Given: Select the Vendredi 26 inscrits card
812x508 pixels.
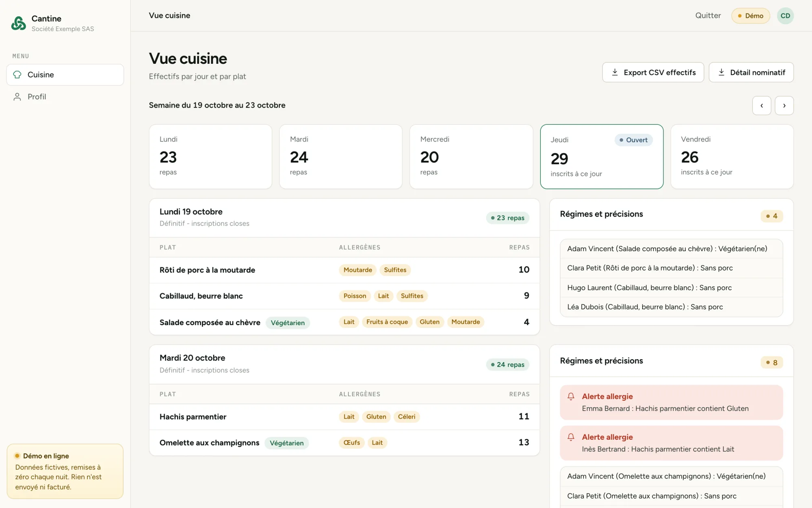Looking at the screenshot, I should (x=732, y=156).
